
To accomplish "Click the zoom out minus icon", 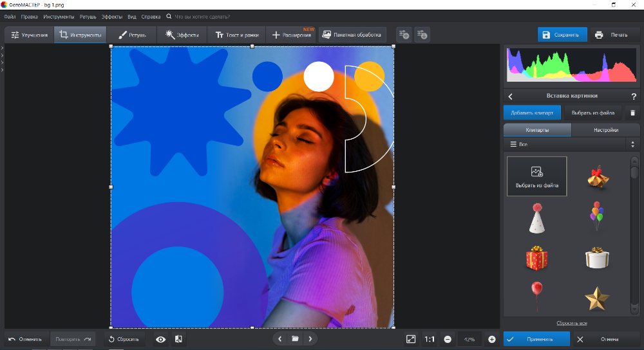I will (448, 339).
